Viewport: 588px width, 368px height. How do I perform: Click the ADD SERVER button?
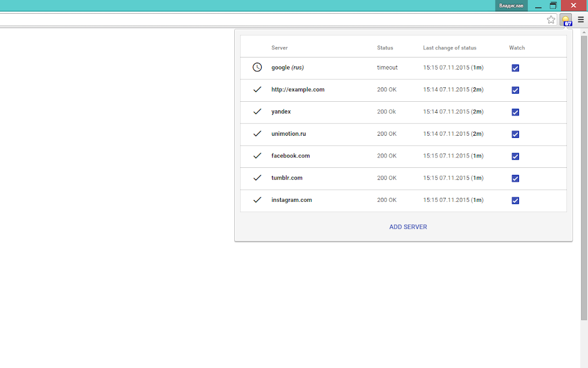click(408, 227)
